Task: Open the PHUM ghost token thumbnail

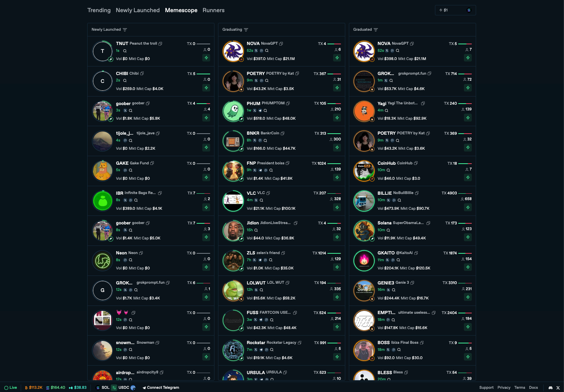Action: (233, 111)
